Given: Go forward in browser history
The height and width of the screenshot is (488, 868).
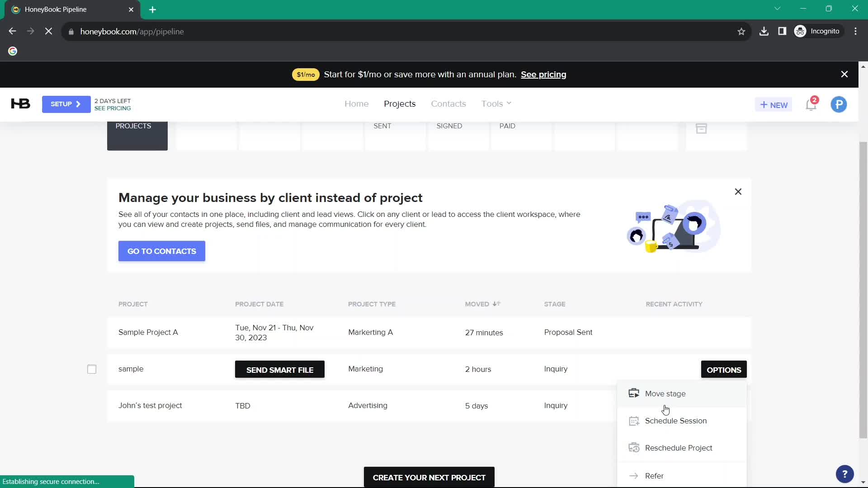Looking at the screenshot, I should (30, 32).
